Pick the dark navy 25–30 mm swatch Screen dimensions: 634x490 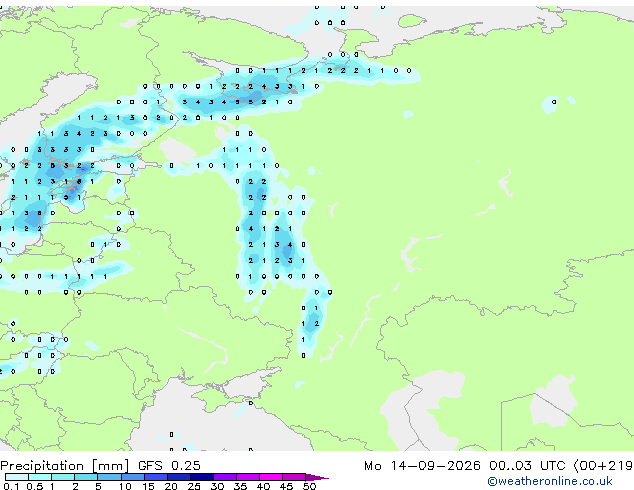(x=202, y=477)
